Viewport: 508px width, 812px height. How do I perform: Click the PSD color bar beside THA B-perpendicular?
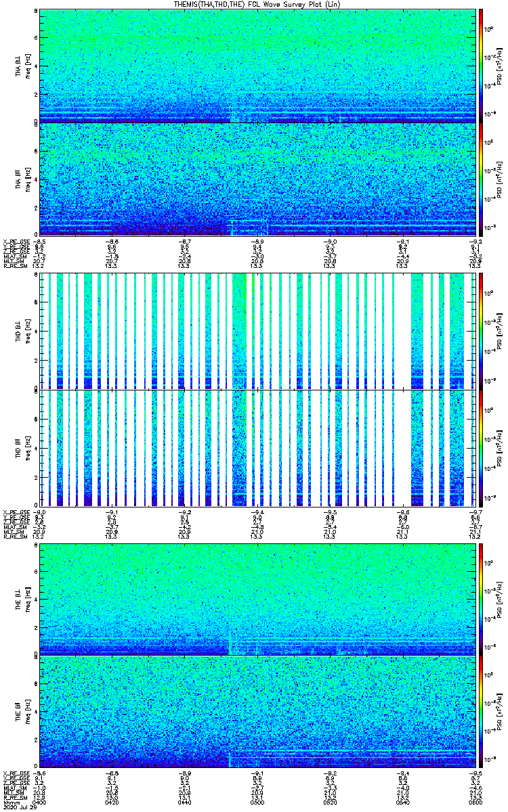(480, 66)
